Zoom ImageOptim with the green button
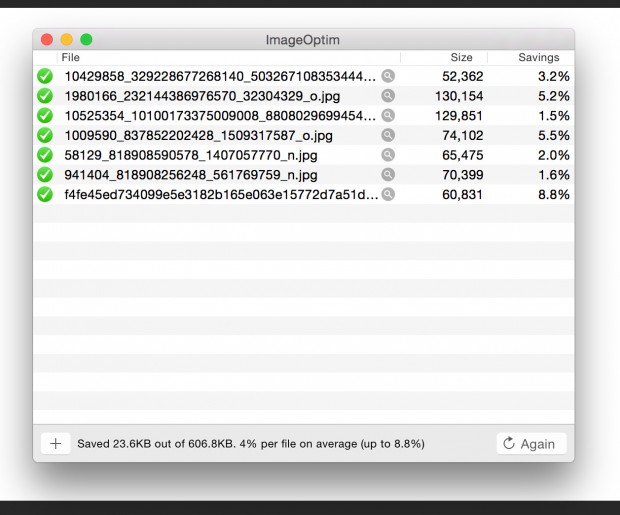This screenshot has width=620, height=515. click(x=86, y=40)
